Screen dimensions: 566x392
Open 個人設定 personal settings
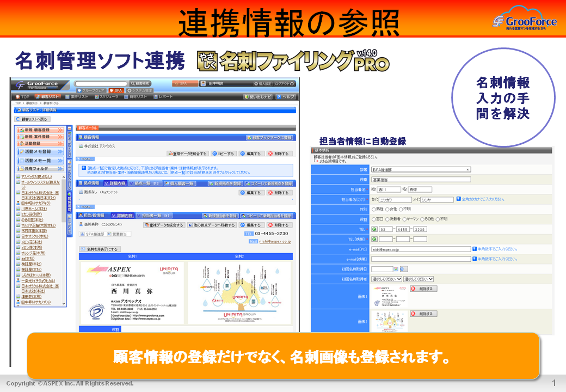tap(263, 83)
